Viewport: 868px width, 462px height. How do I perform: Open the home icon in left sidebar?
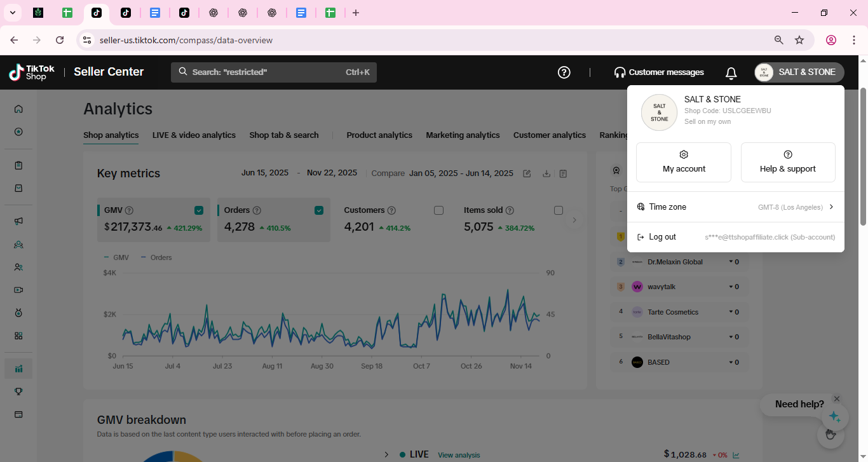(18, 109)
